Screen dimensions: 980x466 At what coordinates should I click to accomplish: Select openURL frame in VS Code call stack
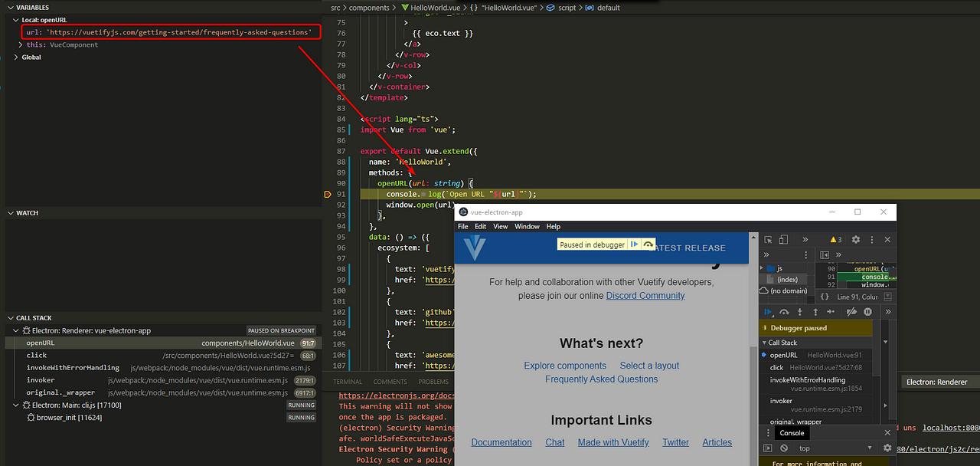(162, 343)
